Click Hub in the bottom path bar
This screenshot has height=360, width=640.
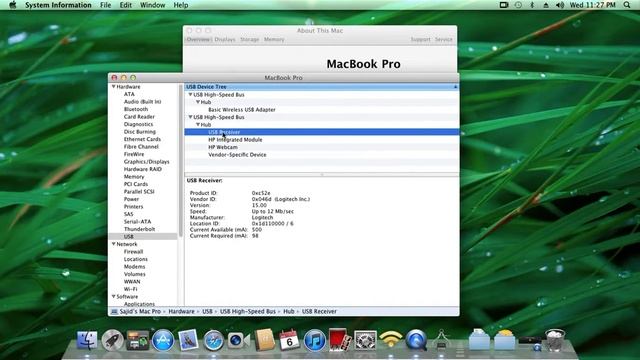(289, 311)
